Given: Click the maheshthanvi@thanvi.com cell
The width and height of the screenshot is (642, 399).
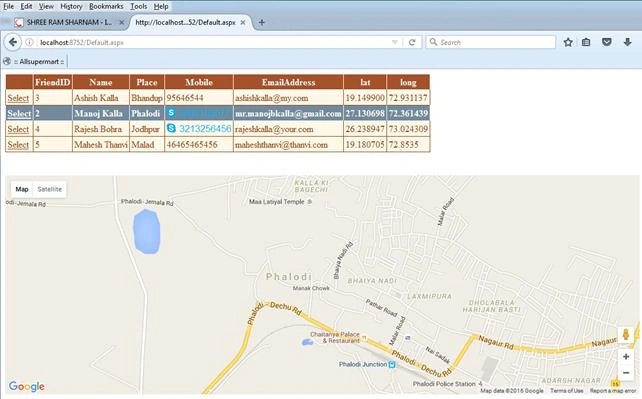Looking at the screenshot, I should (x=288, y=144).
